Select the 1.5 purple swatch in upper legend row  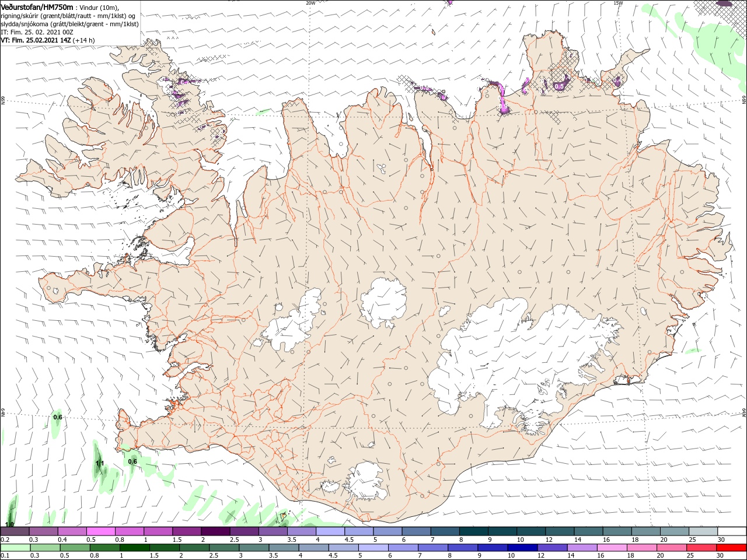tap(187, 531)
